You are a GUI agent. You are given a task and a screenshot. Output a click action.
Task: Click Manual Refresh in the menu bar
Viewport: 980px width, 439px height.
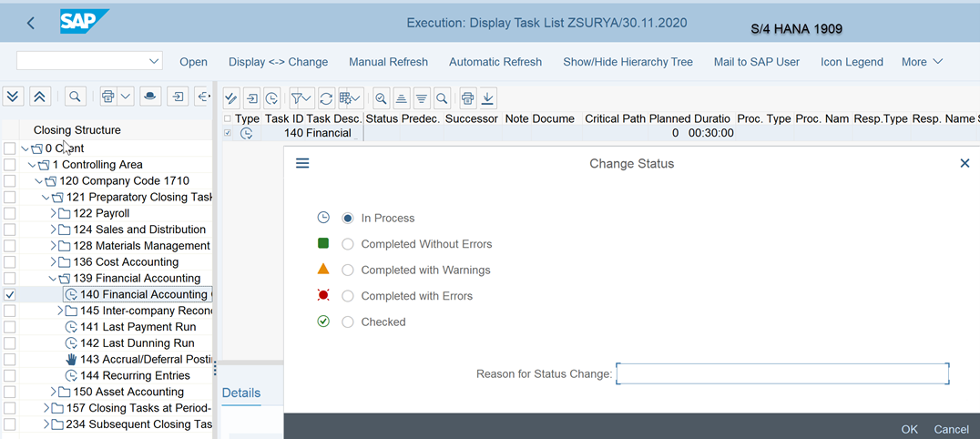388,62
